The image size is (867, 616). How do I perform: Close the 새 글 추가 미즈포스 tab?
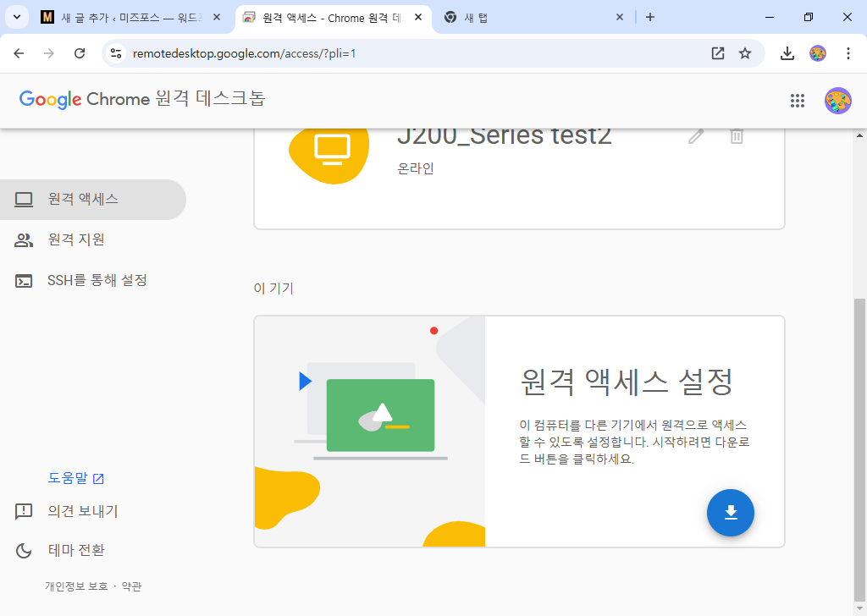click(217, 18)
